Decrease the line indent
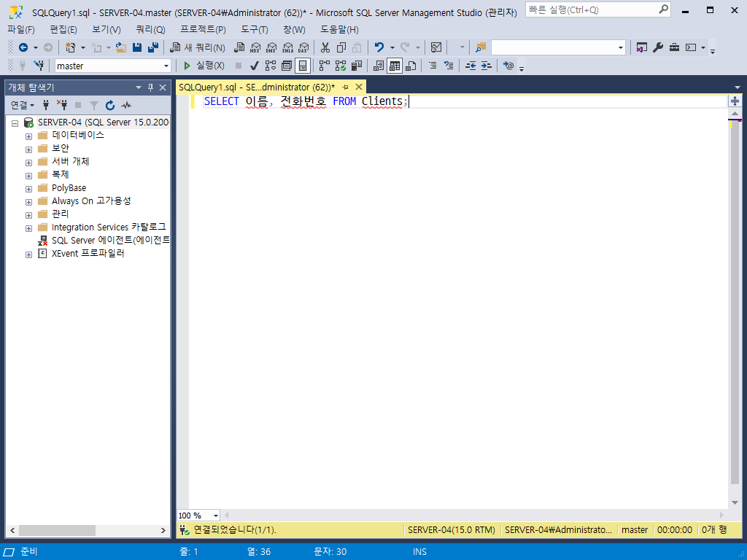Viewport: 747px width, 560px height. (471, 66)
